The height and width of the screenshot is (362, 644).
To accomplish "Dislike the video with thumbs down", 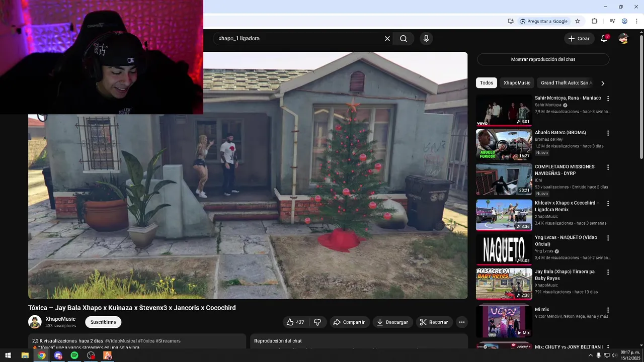I will click(317, 322).
